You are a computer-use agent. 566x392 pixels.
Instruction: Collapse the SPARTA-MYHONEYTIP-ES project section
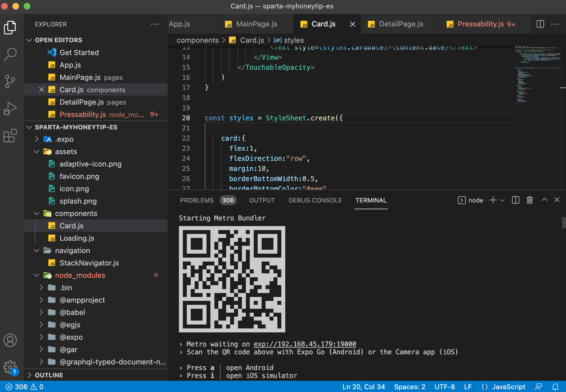coord(29,127)
